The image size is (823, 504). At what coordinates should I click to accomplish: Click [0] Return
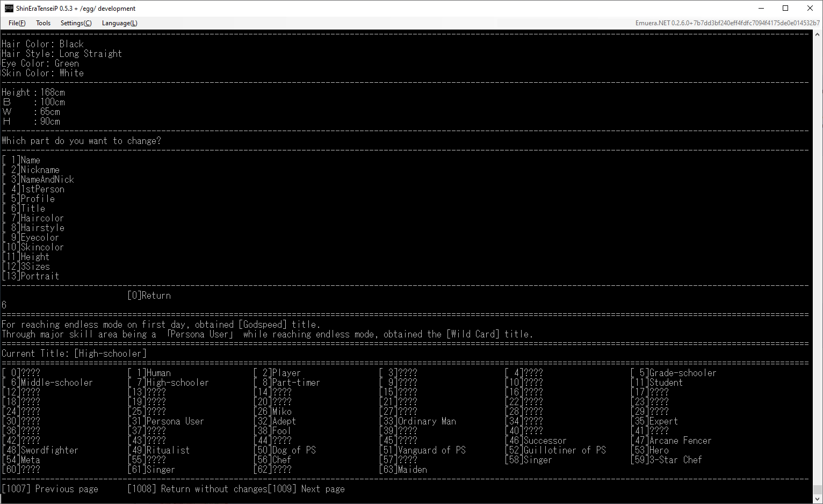point(149,296)
